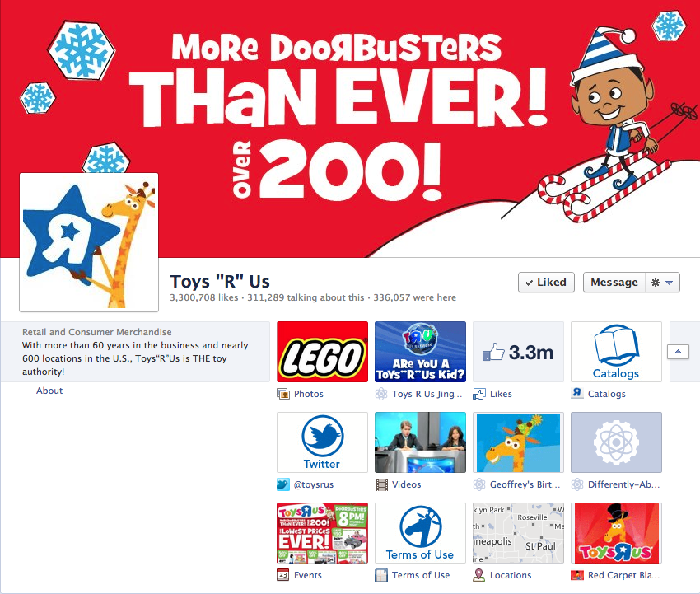Open Geoffrey's Birthday giraffe tile
Image resolution: width=700 pixels, height=594 pixels.
tap(518, 442)
